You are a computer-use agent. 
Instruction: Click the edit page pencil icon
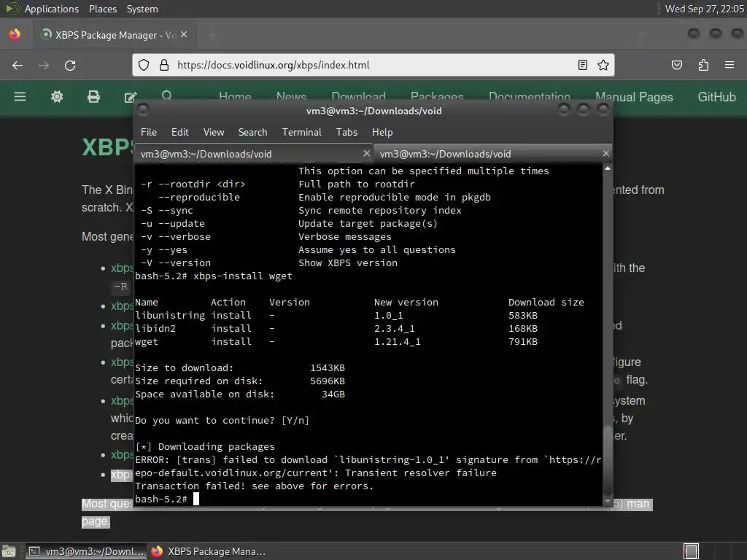click(131, 98)
